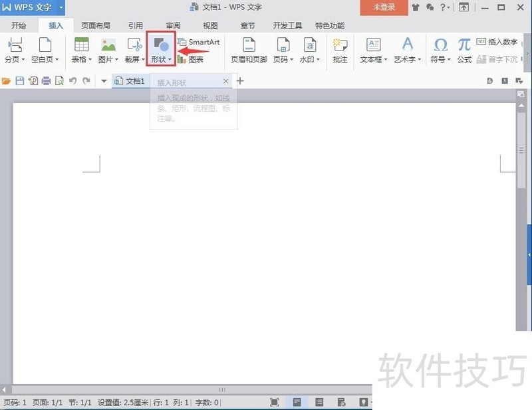Close the 插入形状 tooltip tab
The image size is (532, 410).
(x=226, y=81)
